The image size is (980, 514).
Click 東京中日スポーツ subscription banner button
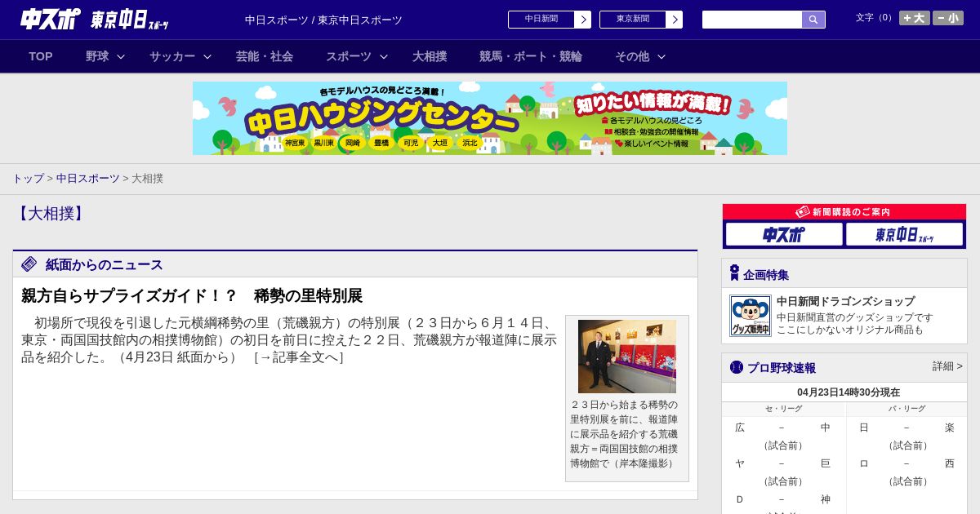point(904,234)
